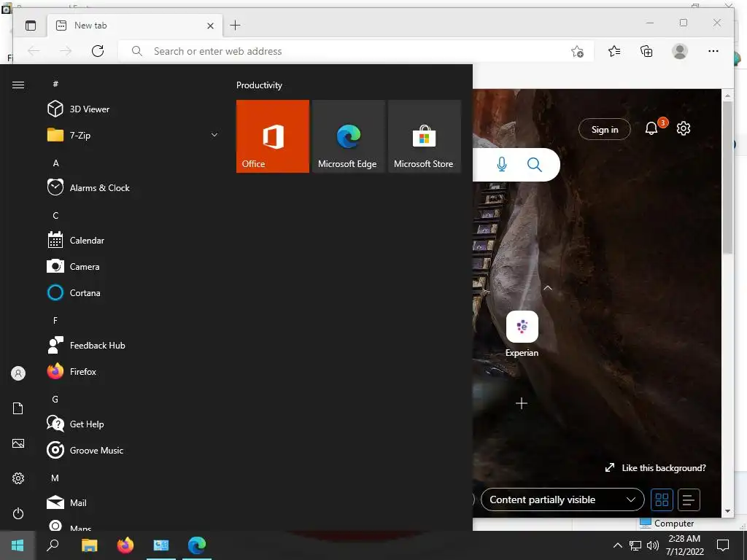Open the volume control in system tray

653,545
